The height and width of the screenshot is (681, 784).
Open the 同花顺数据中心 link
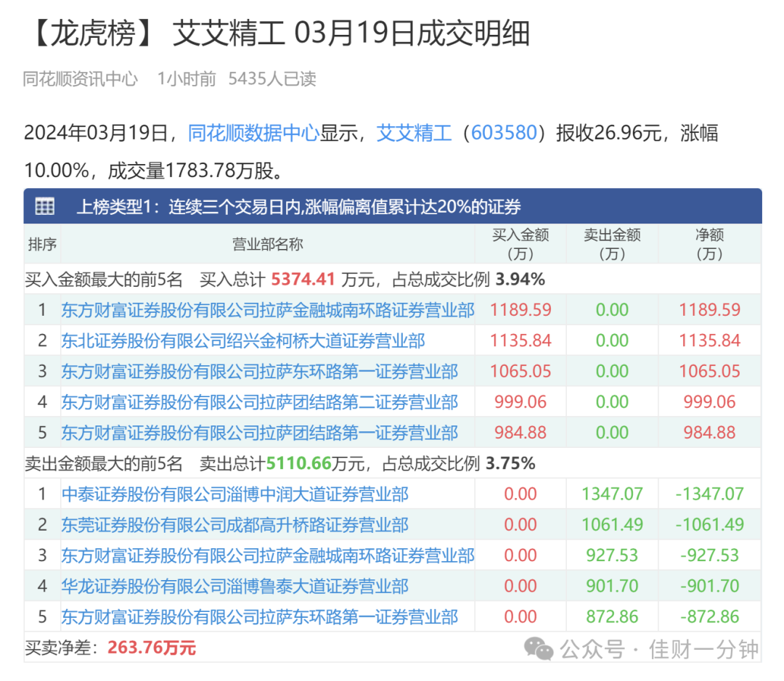pos(253,133)
